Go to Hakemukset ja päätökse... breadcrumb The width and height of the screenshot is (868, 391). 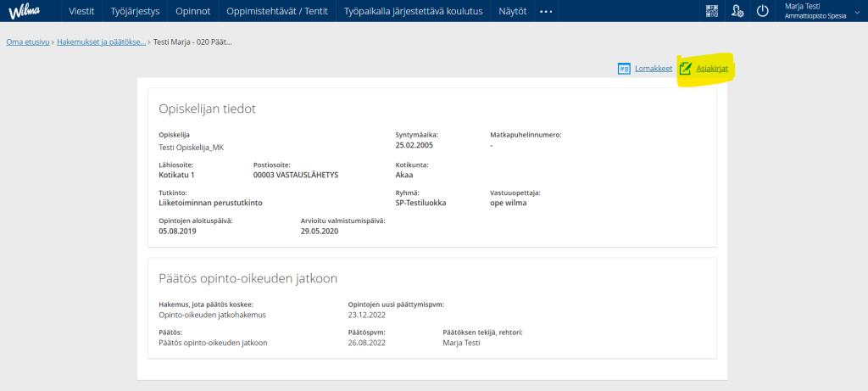(x=101, y=42)
